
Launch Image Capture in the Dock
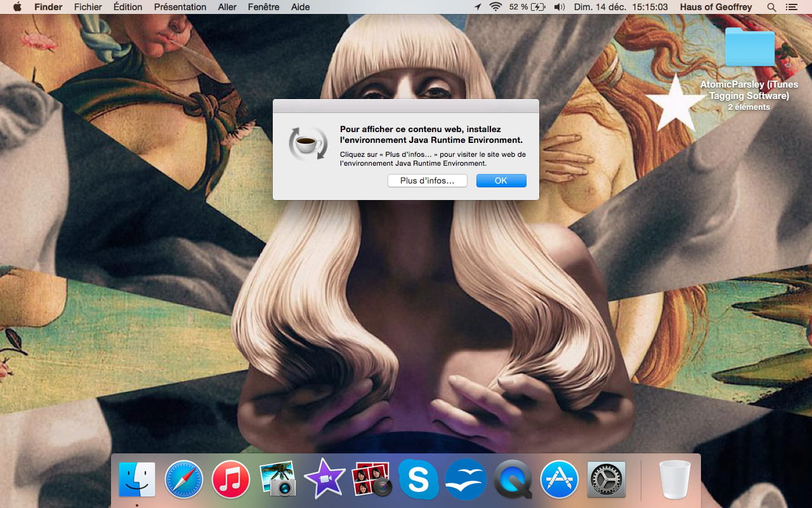coord(278,479)
